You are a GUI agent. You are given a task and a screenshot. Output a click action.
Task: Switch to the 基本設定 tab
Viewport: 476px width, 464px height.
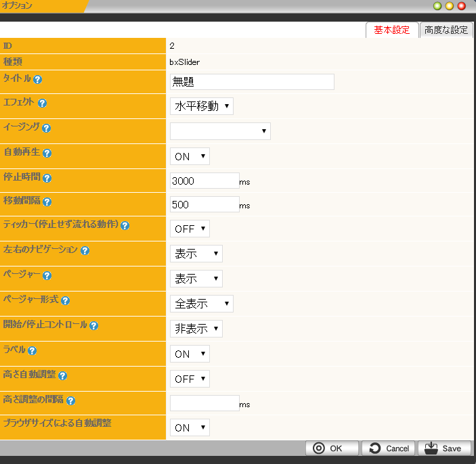pyautogui.click(x=392, y=30)
